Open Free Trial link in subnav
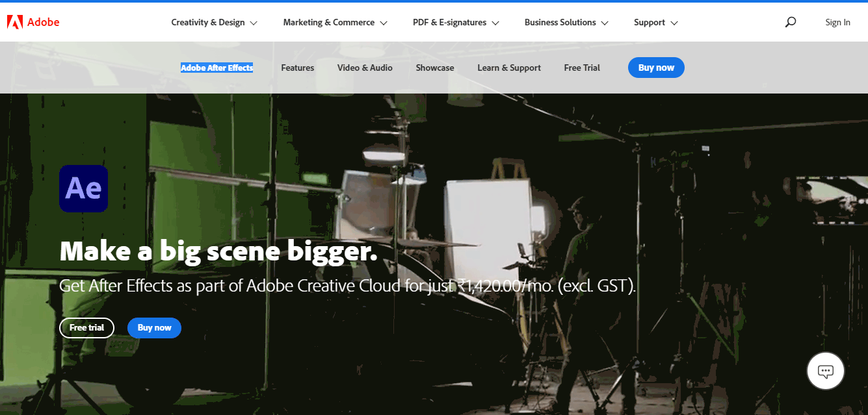Image resolution: width=868 pixels, height=415 pixels. [x=582, y=68]
